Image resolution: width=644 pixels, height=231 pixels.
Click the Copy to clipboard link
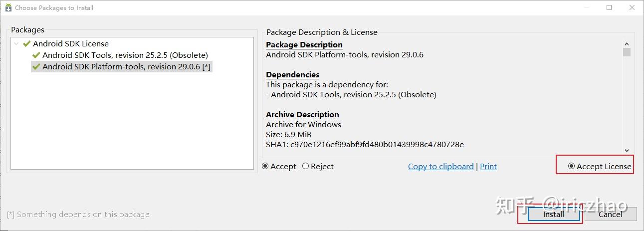(x=440, y=167)
